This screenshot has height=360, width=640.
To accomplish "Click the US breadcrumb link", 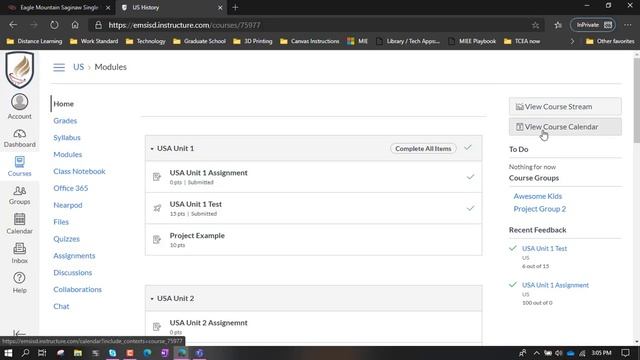I will point(78,67).
